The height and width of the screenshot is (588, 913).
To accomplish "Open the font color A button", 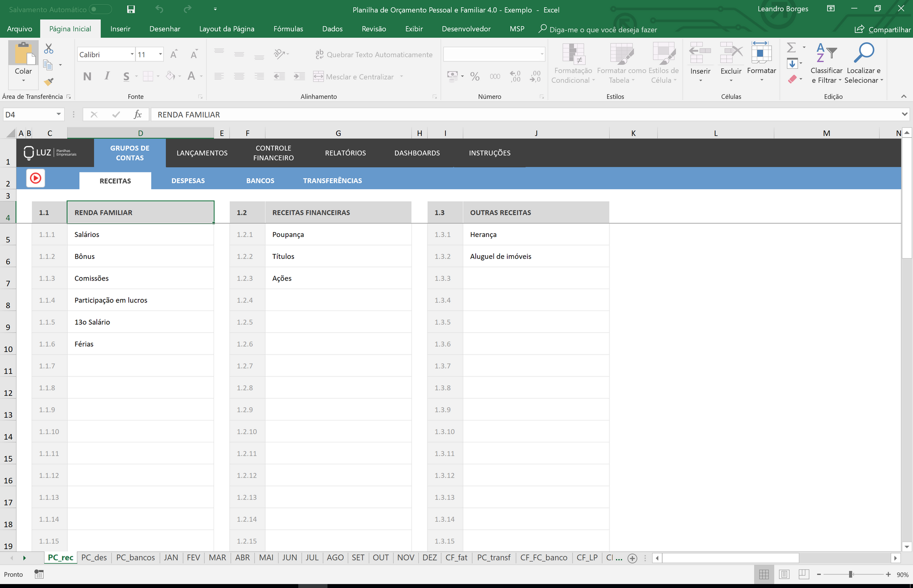I will 191,77.
